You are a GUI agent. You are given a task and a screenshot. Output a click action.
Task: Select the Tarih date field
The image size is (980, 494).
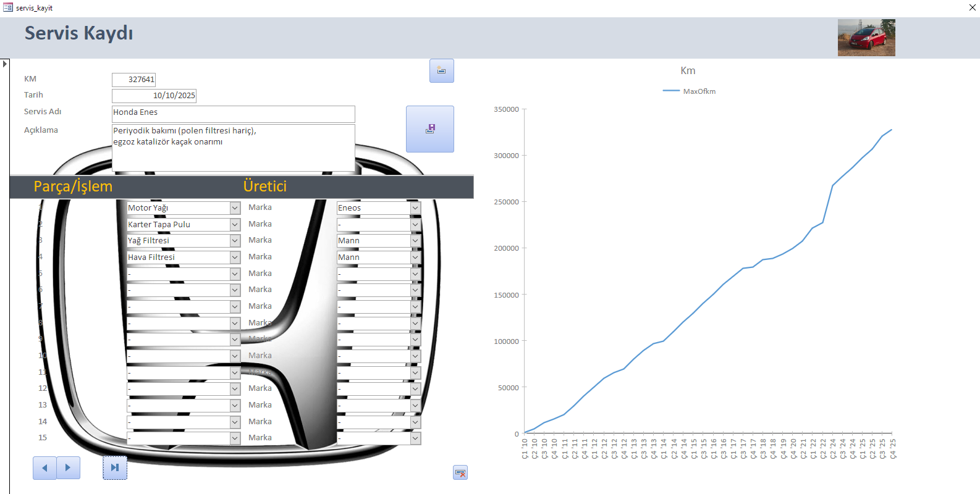pos(154,96)
